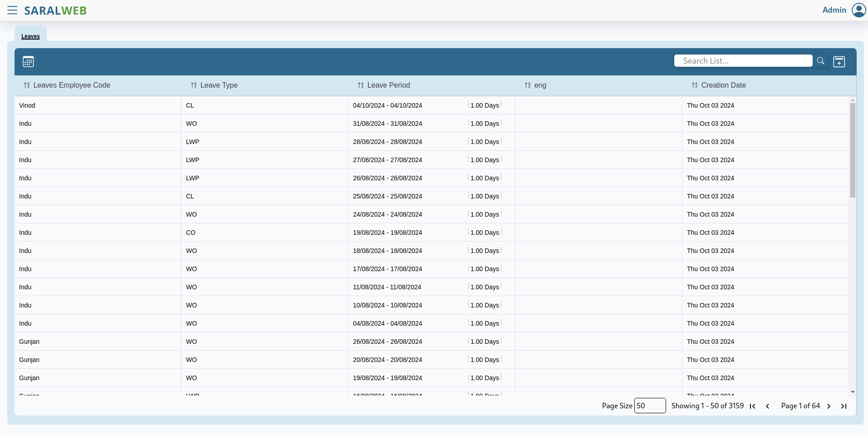This screenshot has width=868, height=436.
Task: Click the table vertical scrollbar thumb
Action: [x=853, y=150]
